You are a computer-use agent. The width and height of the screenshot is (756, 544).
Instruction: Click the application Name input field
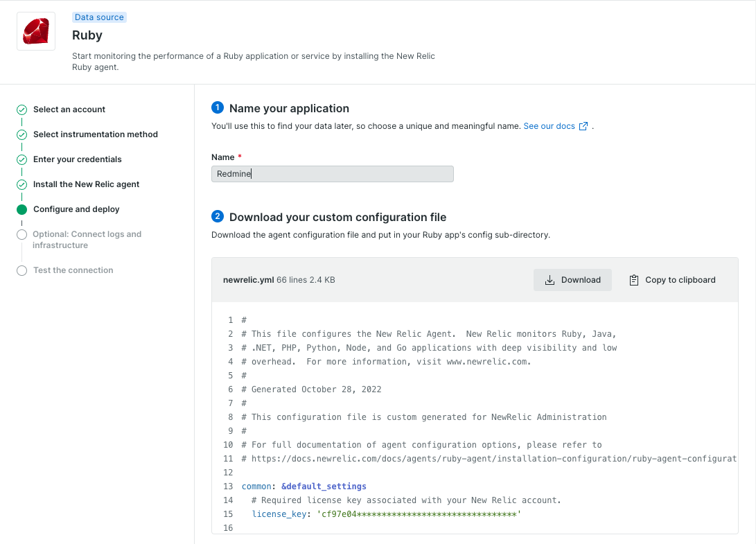tap(332, 174)
